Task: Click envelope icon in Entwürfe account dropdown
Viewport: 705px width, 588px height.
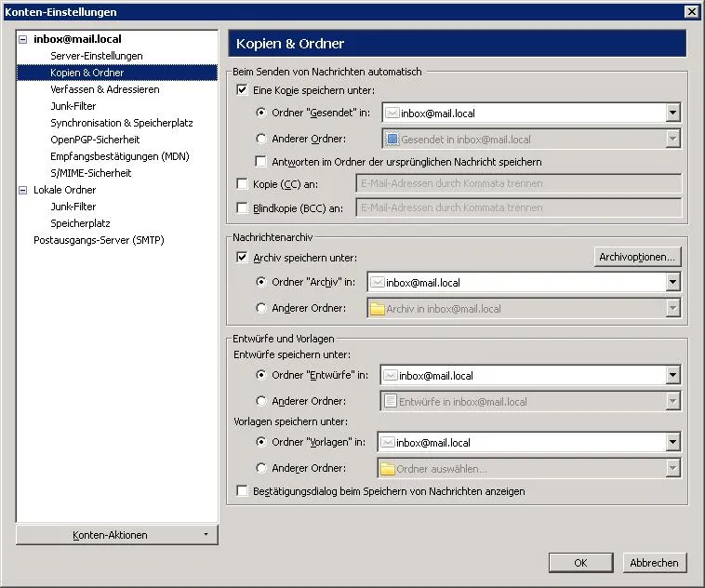Action: coord(391,375)
